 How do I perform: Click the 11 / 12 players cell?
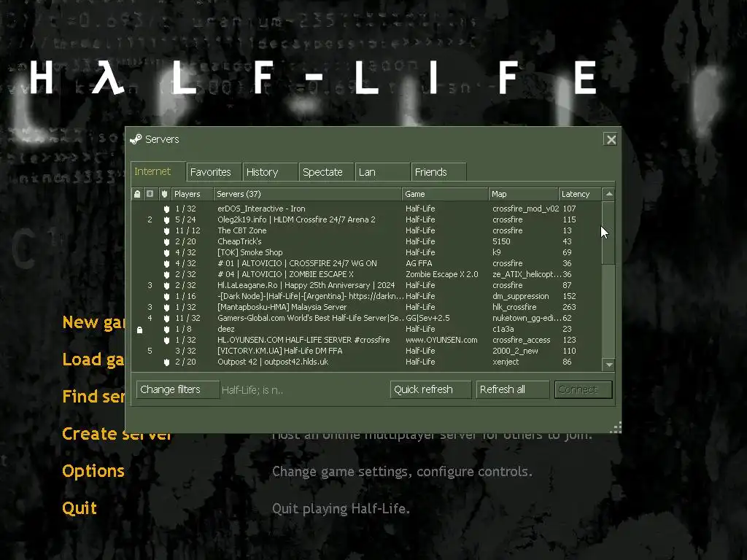(187, 231)
